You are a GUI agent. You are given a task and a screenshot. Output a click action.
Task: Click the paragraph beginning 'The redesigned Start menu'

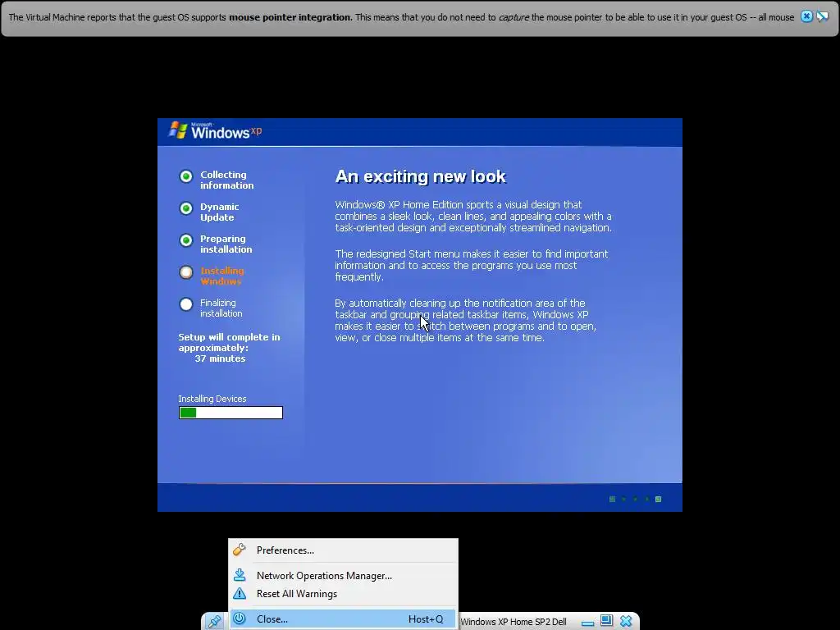pos(472,265)
